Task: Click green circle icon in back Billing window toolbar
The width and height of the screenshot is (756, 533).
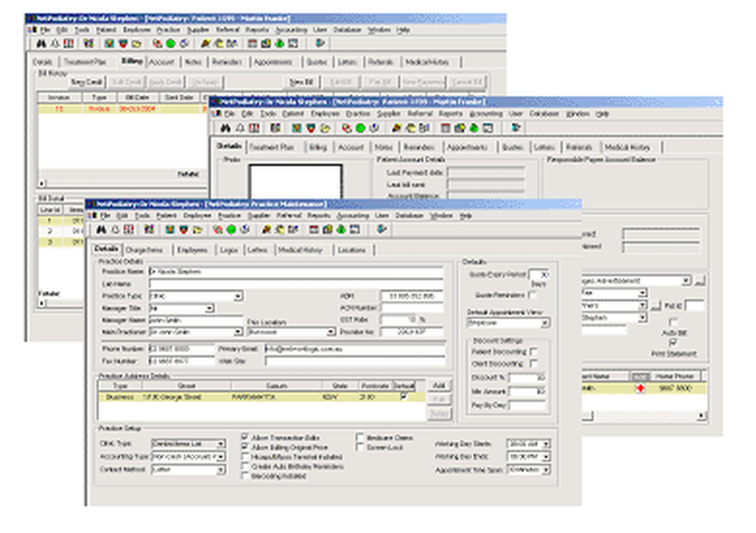Action: [170, 43]
